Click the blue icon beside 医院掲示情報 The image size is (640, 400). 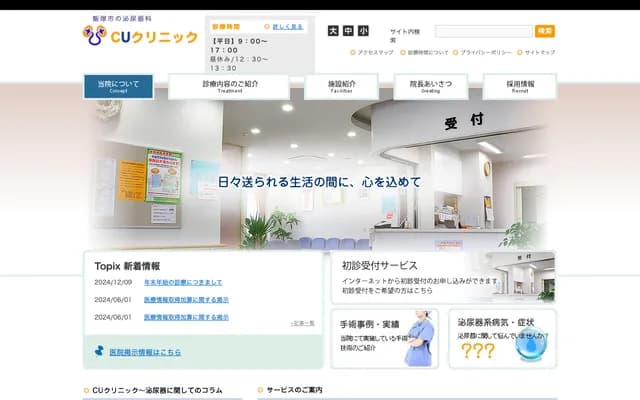coord(99,351)
